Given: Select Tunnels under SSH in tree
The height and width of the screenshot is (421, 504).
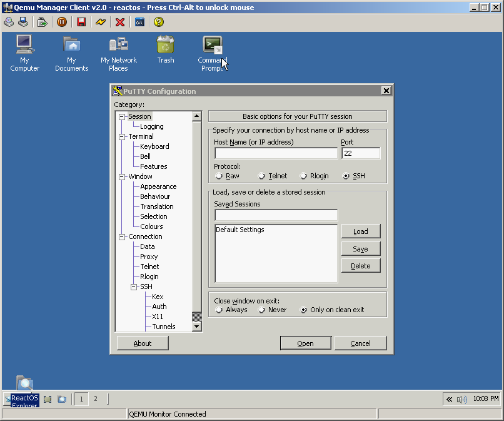Looking at the screenshot, I should 164,327.
